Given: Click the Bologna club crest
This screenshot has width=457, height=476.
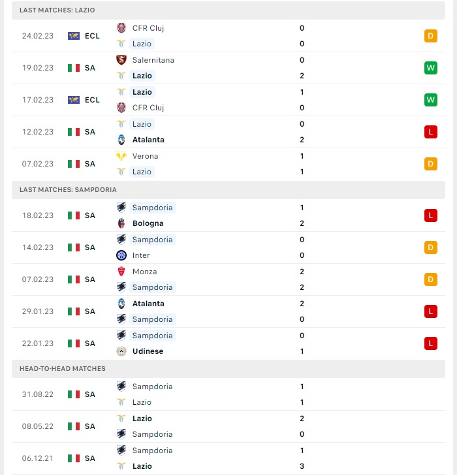Looking at the screenshot, I should (x=121, y=223).
